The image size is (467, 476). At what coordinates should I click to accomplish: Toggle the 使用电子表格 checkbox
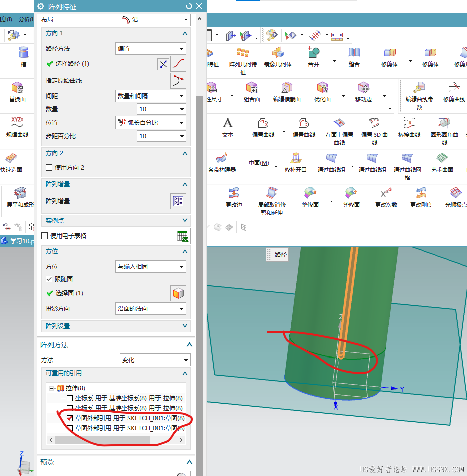click(x=44, y=235)
